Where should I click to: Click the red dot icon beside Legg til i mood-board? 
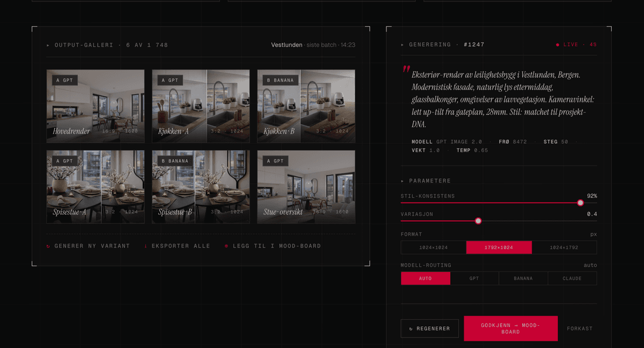pos(227,246)
